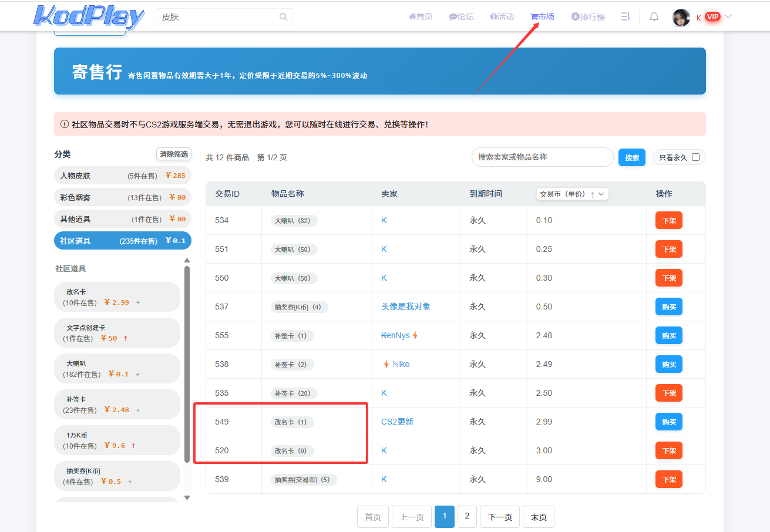Click the red VIP badge

point(712,17)
